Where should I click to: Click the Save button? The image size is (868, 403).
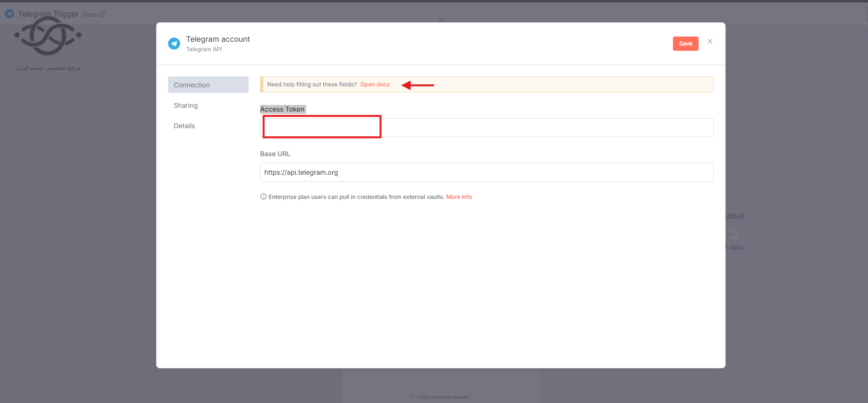[685, 44]
